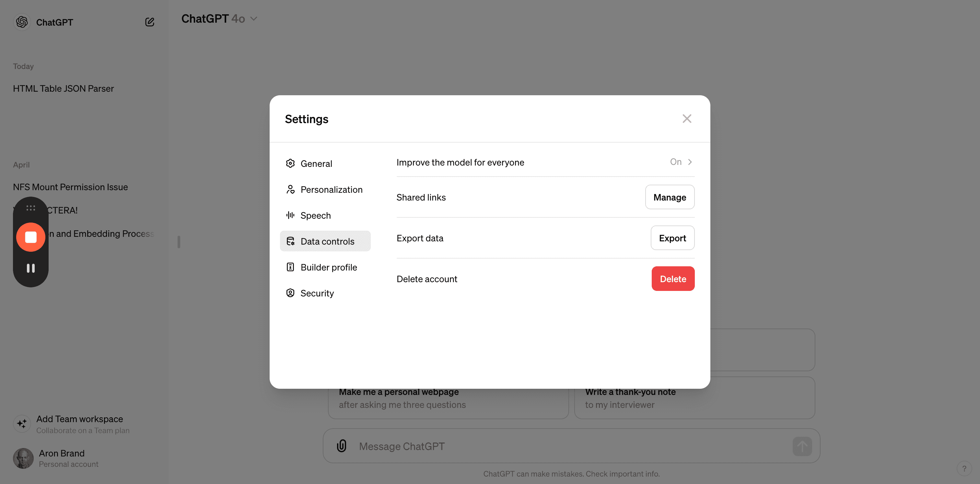The width and height of the screenshot is (980, 484).
Task: Attach a file with the paperclip icon
Action: 342,445
